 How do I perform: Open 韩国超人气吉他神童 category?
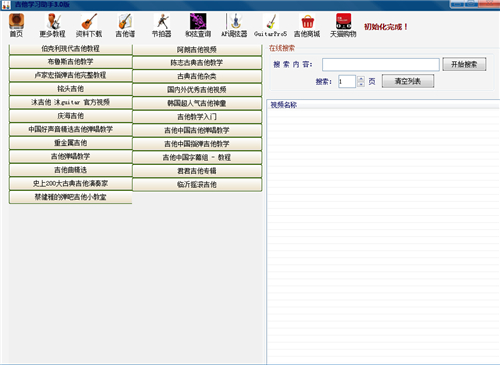(197, 103)
